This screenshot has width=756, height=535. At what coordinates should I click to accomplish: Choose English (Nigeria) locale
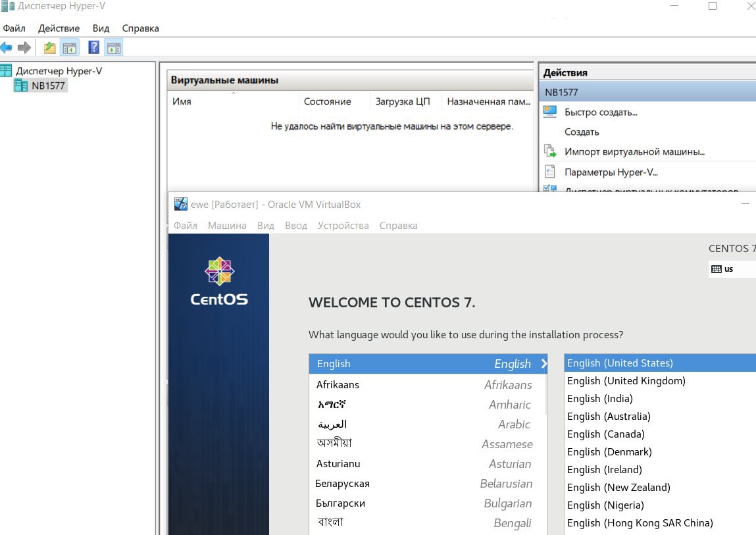pos(660,505)
